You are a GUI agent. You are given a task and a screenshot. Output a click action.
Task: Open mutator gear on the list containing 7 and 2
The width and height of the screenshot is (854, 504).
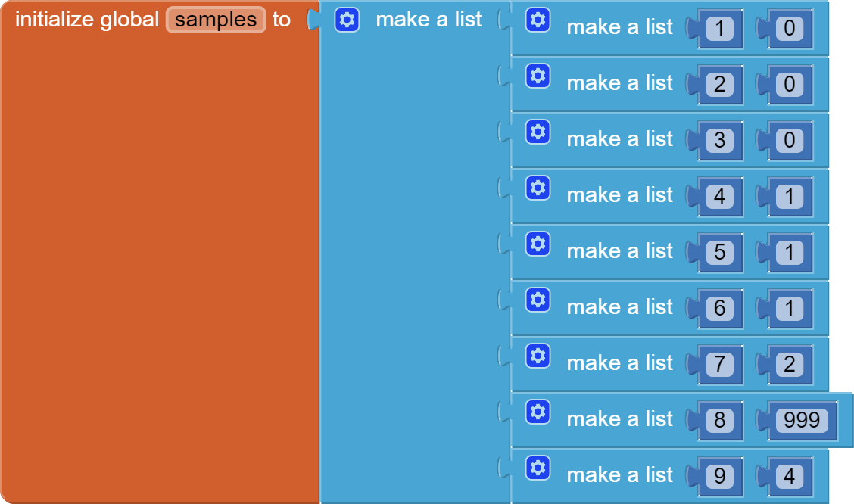pos(538,356)
